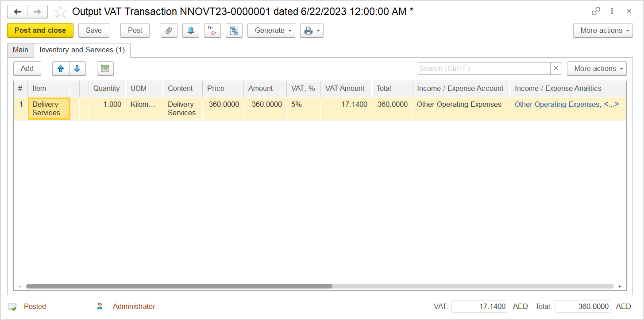Viewport: 644px width, 320px height.
Task: Click the scrollbar right arrow
Action: pos(620,286)
